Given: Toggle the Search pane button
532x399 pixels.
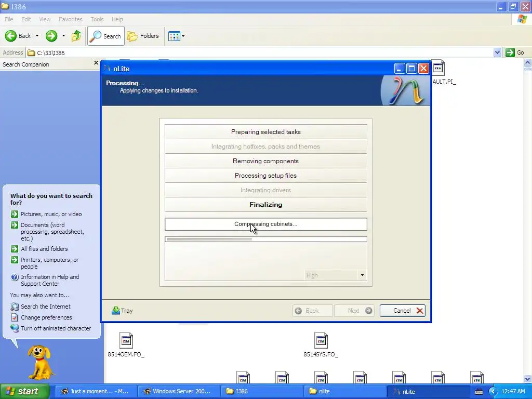Looking at the screenshot, I should (106, 36).
